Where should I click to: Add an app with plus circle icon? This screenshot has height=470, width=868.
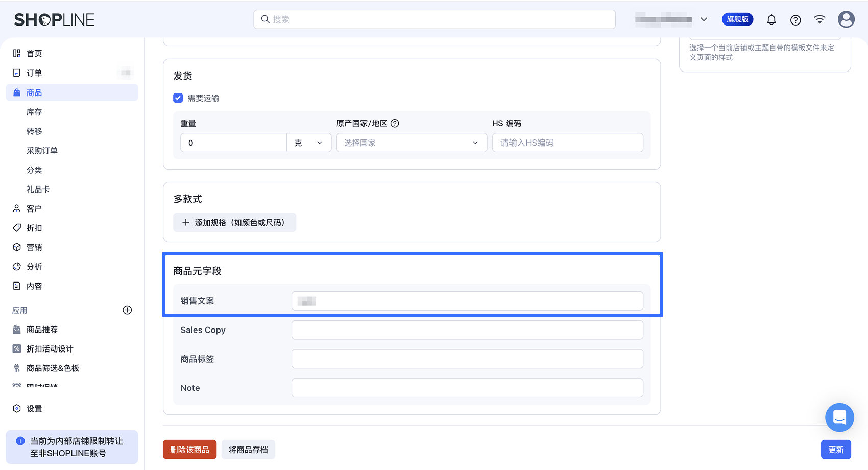[128, 310]
